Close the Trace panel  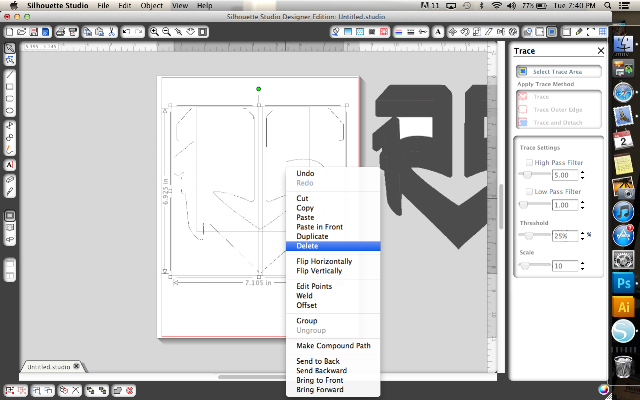click(600, 51)
